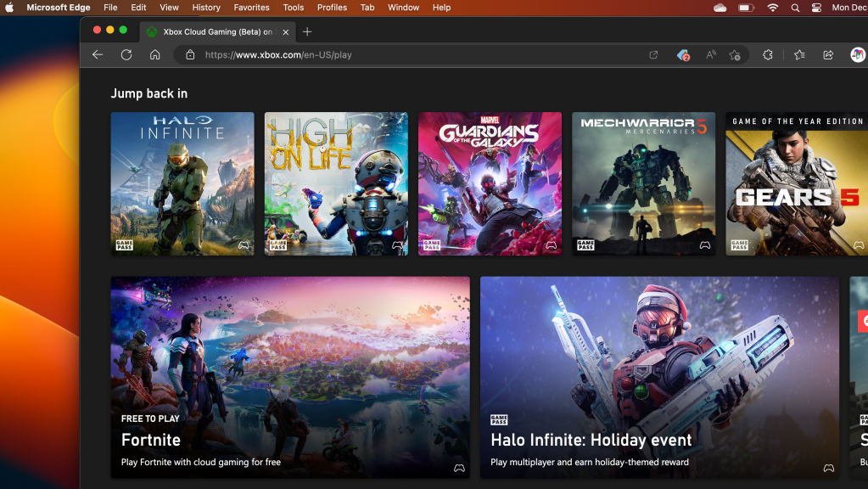This screenshot has height=489, width=868.
Task: Click the browser Back arrow
Action: click(x=98, y=54)
